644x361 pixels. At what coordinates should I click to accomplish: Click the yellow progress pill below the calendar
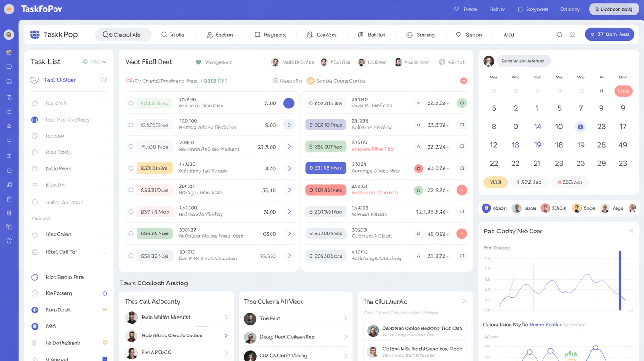click(x=495, y=182)
